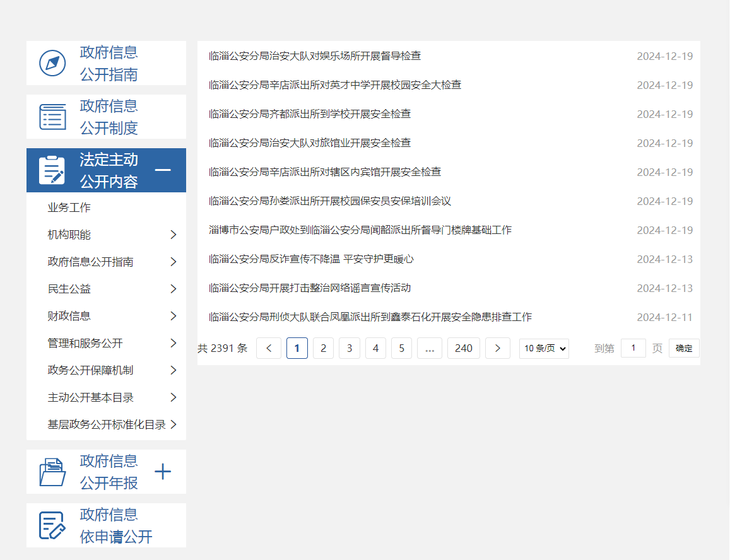Open article 临淄公安分局治安大队对娱乐场所开展督导检查
Viewport: 730px width, 560px height.
pos(315,56)
